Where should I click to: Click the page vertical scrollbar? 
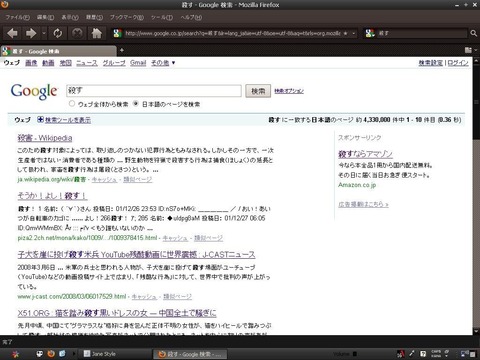476,197
